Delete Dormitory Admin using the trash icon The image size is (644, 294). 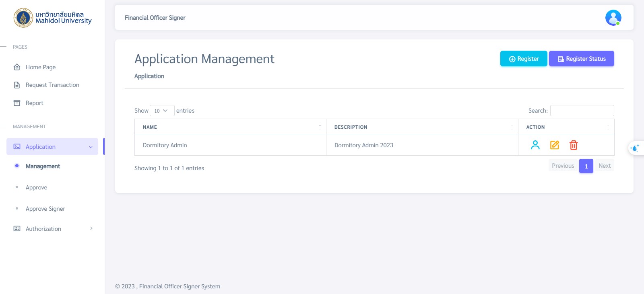click(x=574, y=145)
